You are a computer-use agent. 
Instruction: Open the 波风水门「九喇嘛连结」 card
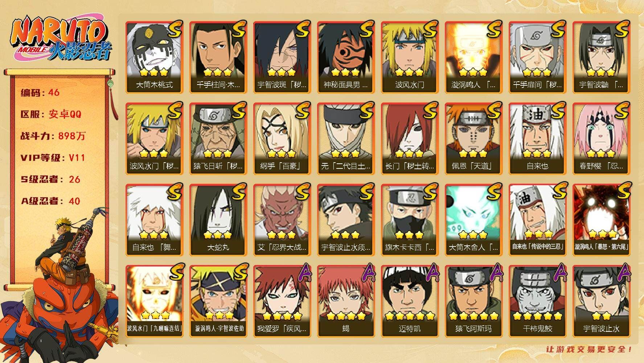pos(154,301)
